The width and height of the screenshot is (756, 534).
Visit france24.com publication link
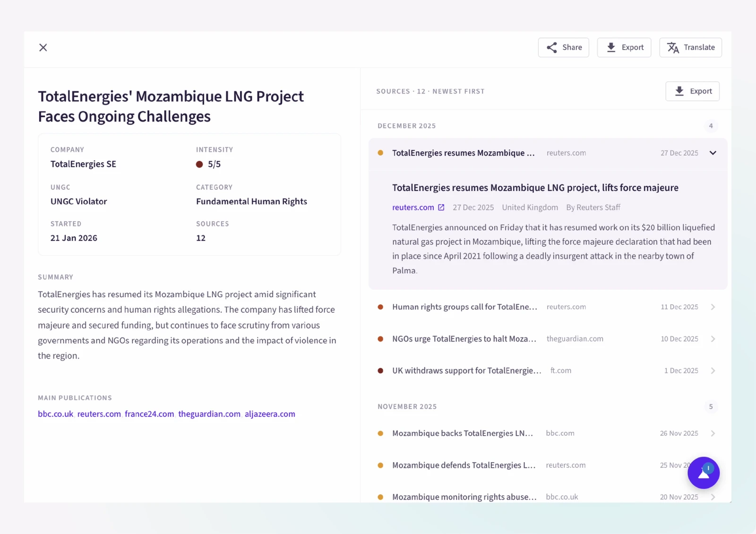pos(149,414)
